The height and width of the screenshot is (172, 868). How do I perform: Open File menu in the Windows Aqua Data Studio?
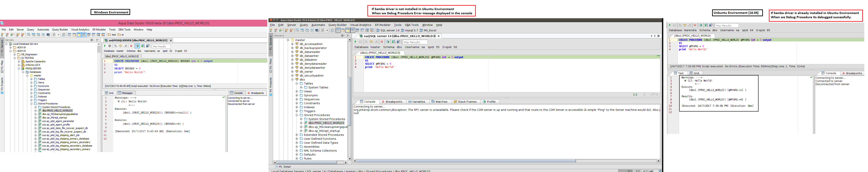(x=4, y=30)
